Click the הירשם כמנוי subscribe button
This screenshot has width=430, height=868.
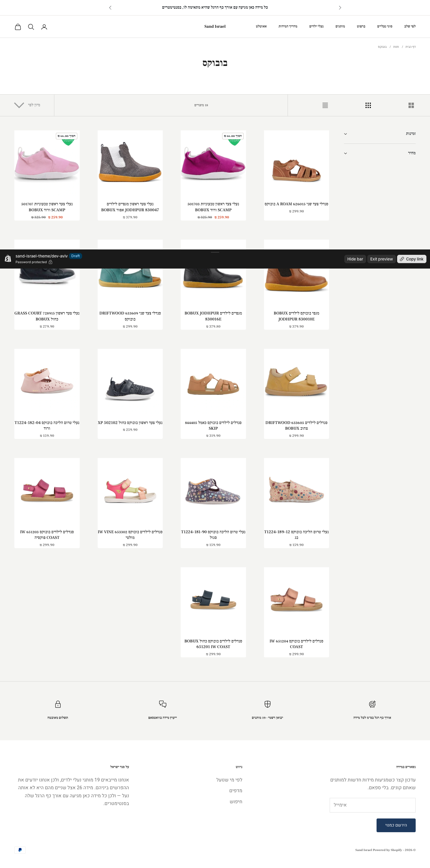[396, 825]
